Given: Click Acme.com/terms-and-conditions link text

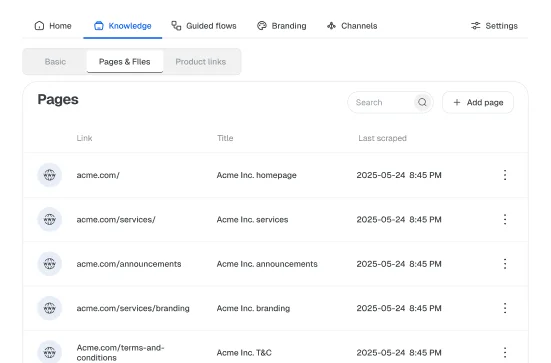Looking at the screenshot, I should click(x=120, y=352).
